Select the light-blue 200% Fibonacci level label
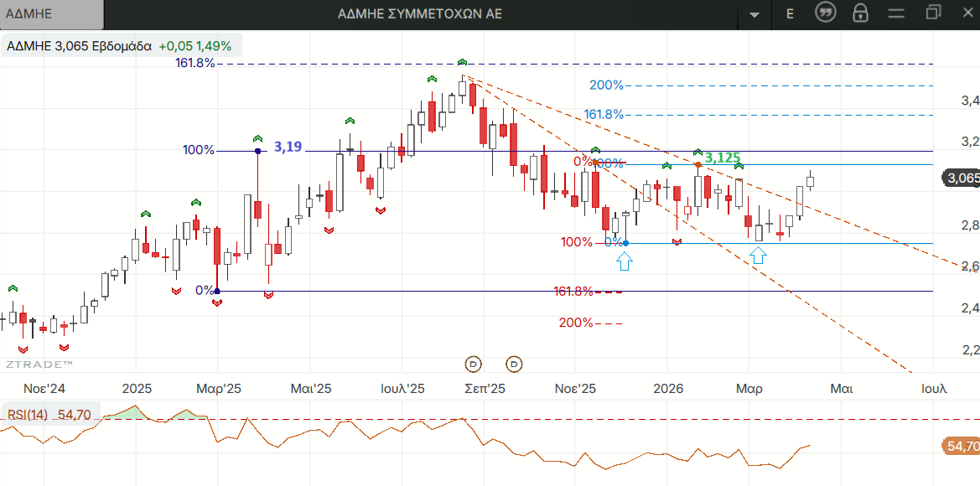The height and width of the screenshot is (486, 980). [606, 85]
